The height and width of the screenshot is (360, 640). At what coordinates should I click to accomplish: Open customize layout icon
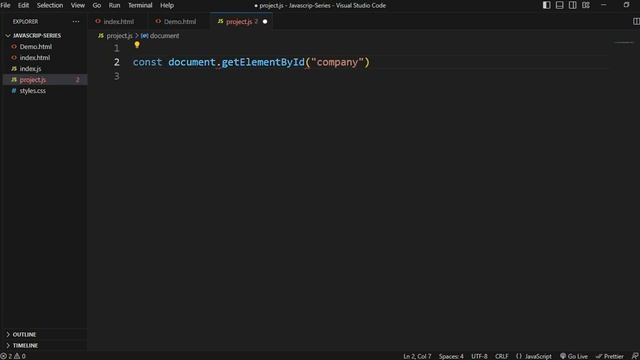586,5
